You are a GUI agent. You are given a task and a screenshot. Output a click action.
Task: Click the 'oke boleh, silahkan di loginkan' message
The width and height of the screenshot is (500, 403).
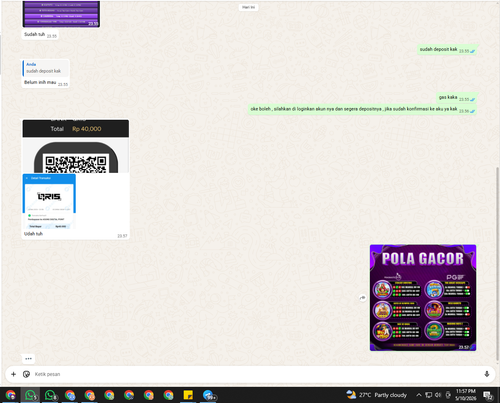point(362,109)
